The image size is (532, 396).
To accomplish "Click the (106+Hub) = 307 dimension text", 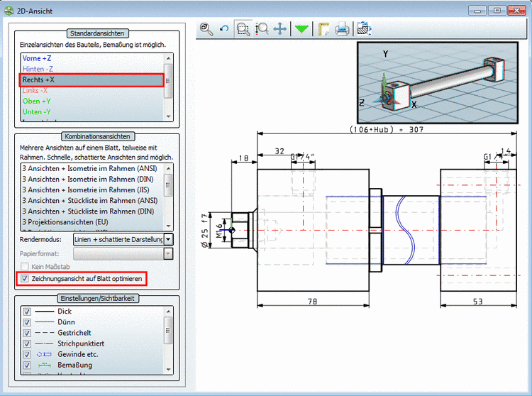I will click(x=387, y=130).
